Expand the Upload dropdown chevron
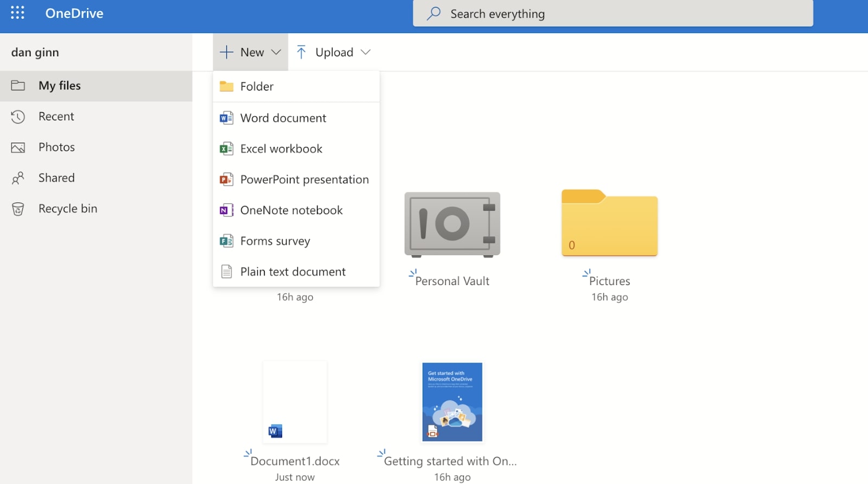868x484 pixels. 366,52
